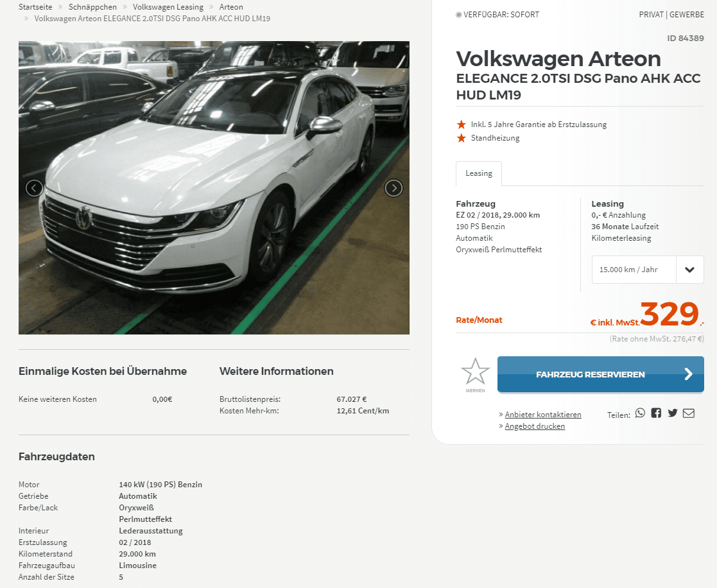
Task: Click the Rate/Monat label
Action: (479, 320)
